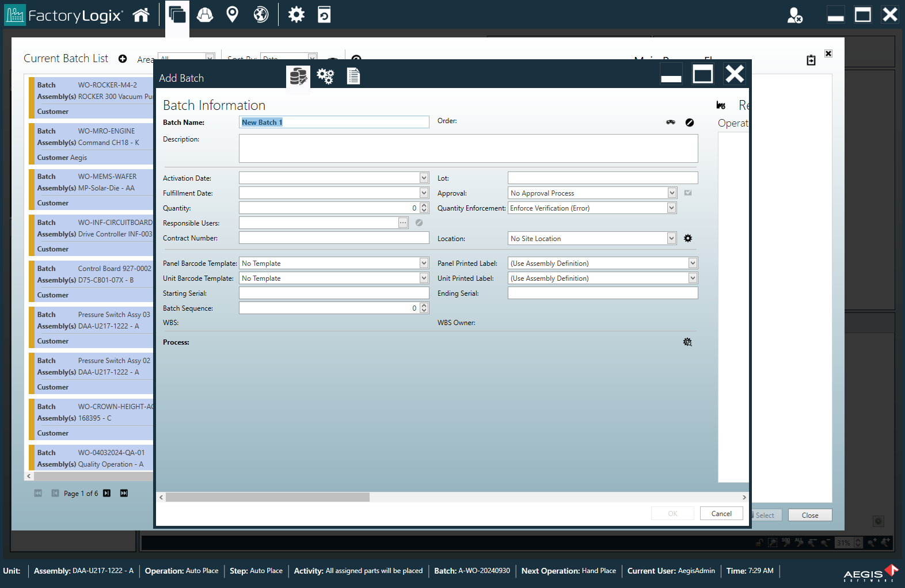Click the user account icon in top bar

point(794,16)
